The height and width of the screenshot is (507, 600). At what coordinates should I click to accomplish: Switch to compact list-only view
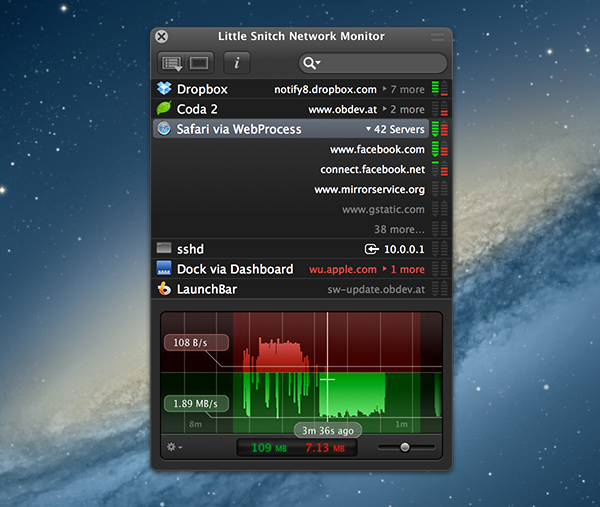point(199,63)
